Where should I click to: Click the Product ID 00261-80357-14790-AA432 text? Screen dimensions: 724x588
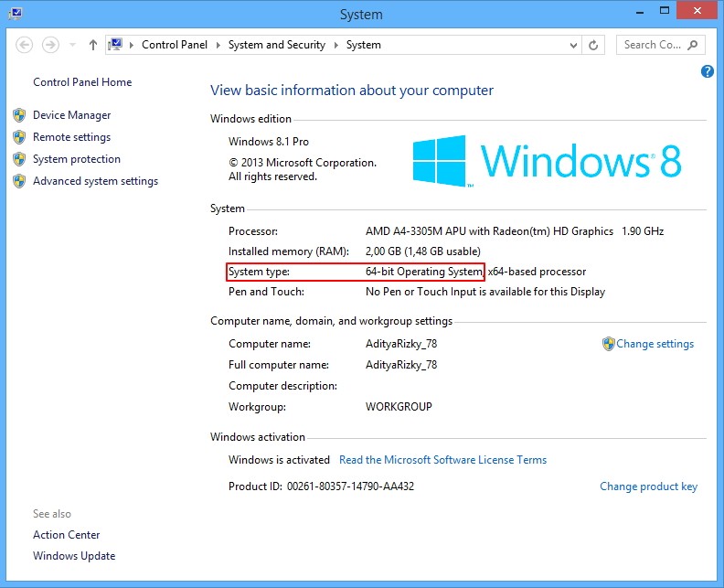[x=322, y=486]
